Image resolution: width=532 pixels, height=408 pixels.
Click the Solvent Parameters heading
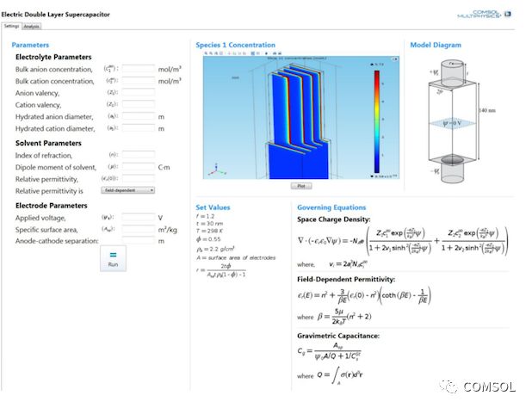pyautogui.click(x=48, y=143)
